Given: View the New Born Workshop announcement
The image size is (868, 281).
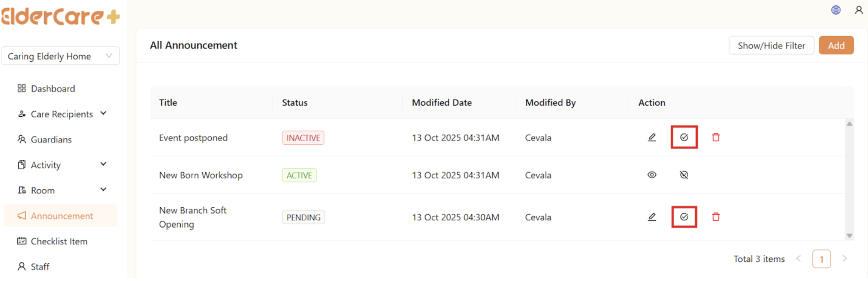Looking at the screenshot, I should coord(652,175).
